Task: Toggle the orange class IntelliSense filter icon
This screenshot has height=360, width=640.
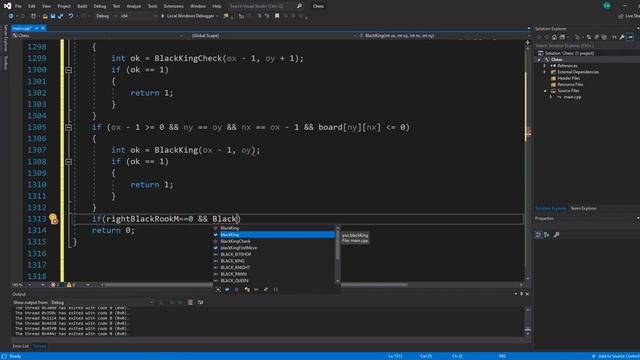Action: point(247,289)
